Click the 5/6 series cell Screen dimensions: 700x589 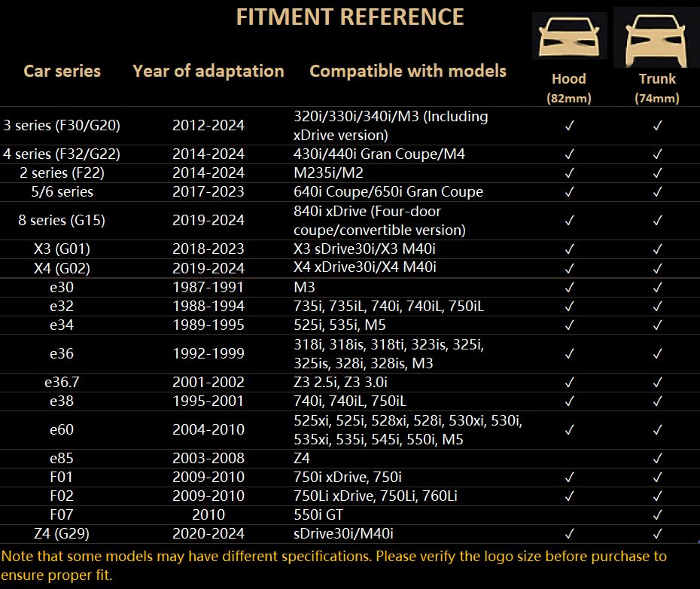[62, 192]
